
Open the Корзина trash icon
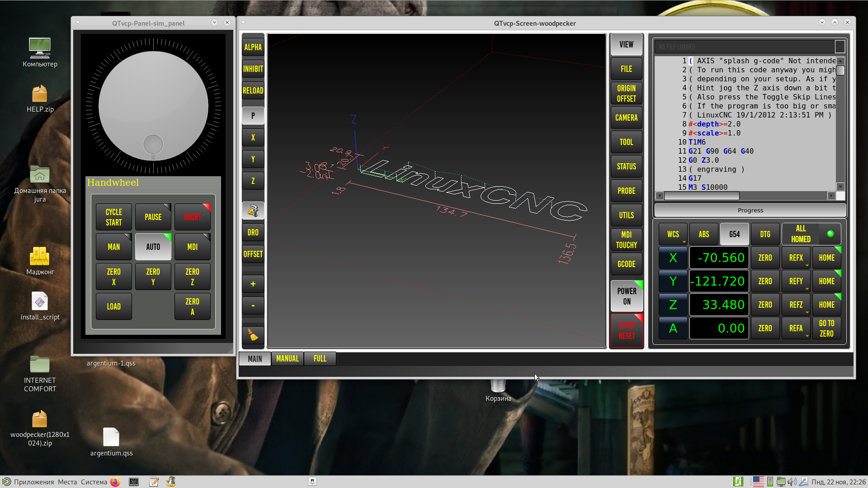coord(498,391)
